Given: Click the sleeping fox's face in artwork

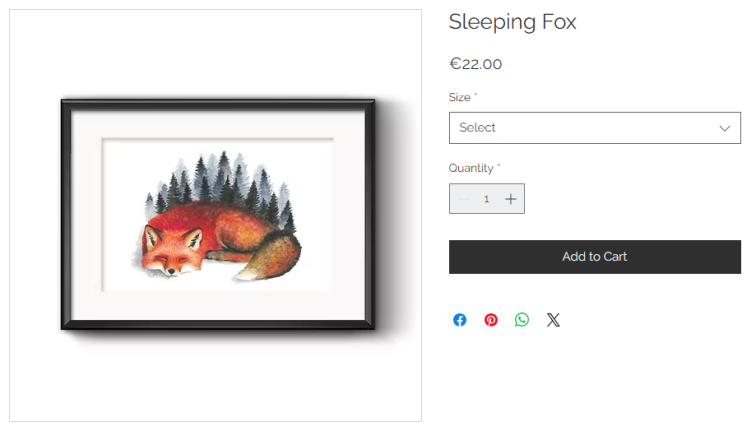Looking at the screenshot, I should point(173,252).
